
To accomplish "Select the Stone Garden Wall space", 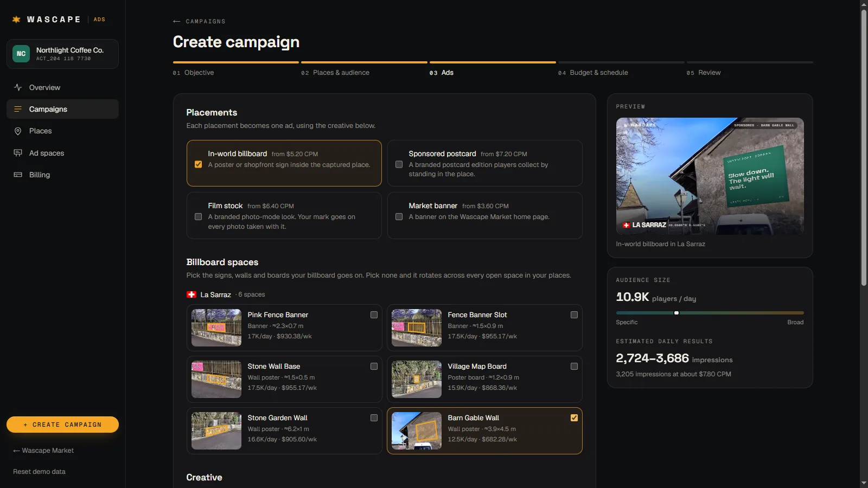I will (x=374, y=418).
